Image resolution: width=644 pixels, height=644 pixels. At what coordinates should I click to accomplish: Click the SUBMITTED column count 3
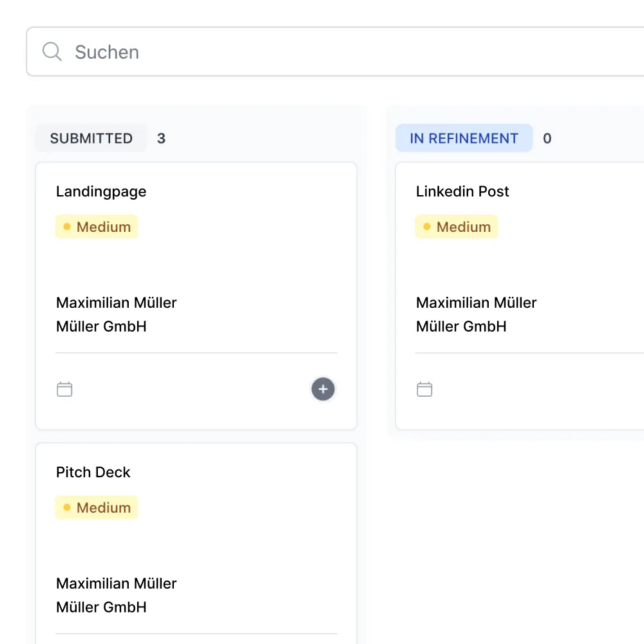161,138
